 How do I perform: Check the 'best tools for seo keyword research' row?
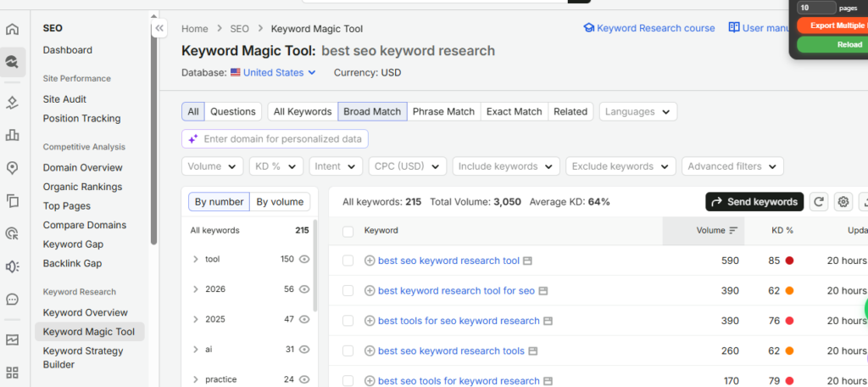(x=348, y=321)
